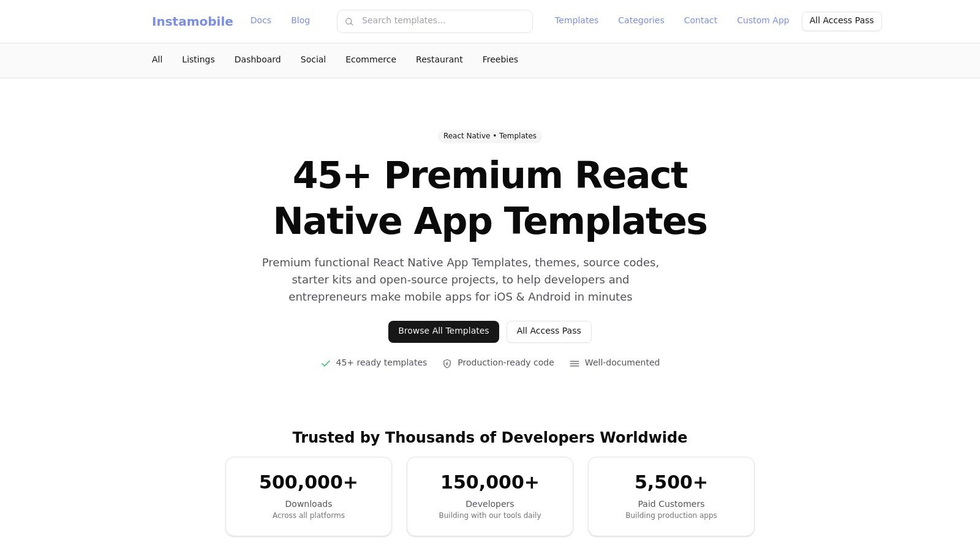Select the Freebies filter
The image size is (980, 551).
click(500, 59)
